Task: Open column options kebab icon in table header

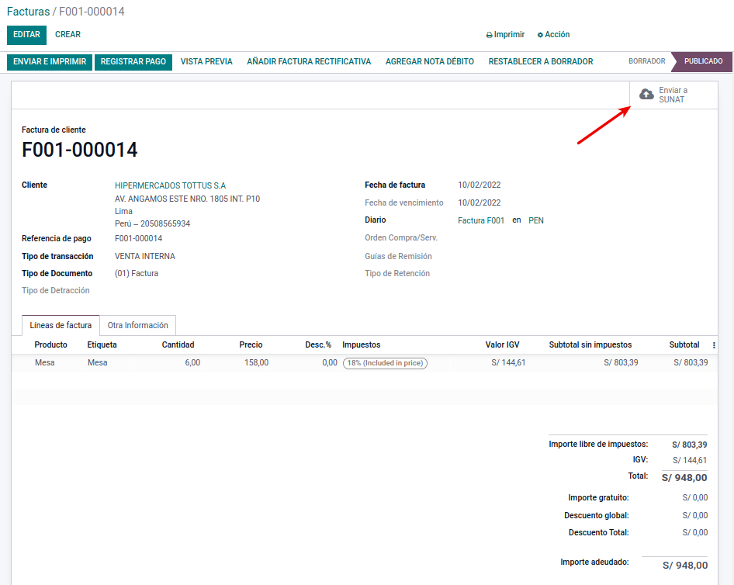Action: (713, 345)
